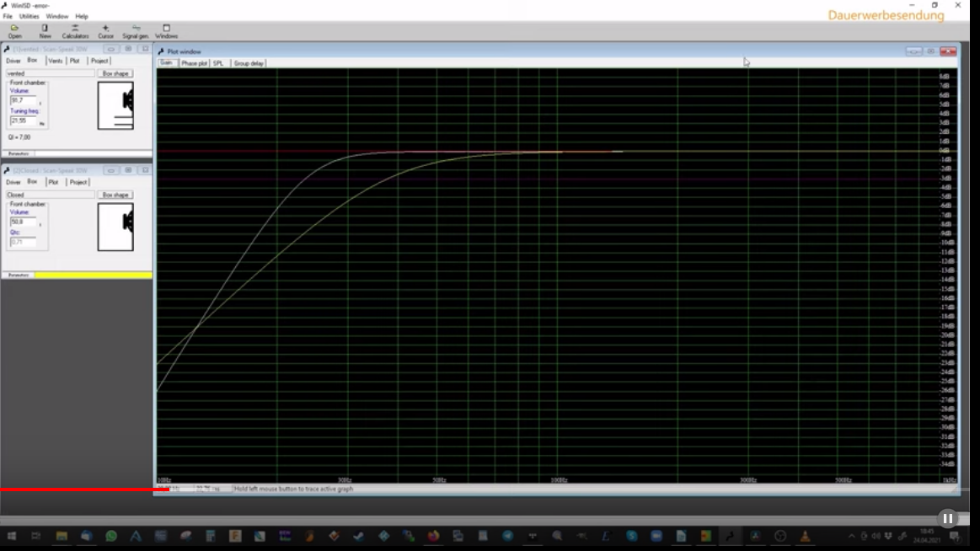Image resolution: width=980 pixels, height=551 pixels.
Task: Open the Vents tab of vented project
Action: tap(55, 61)
